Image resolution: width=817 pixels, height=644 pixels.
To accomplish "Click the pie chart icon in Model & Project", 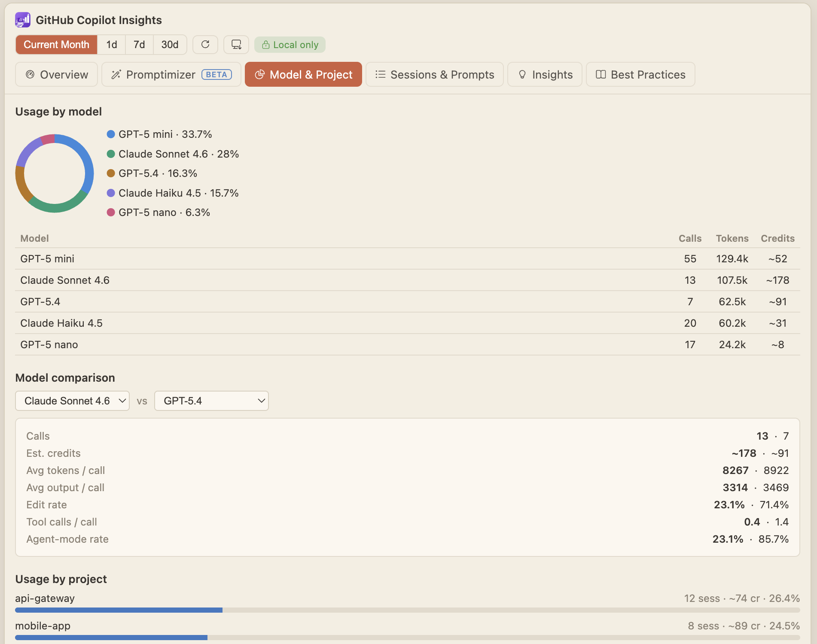I will 259,74.
